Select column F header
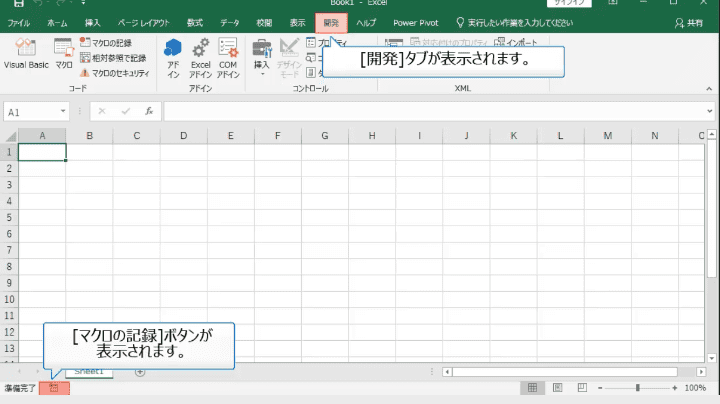Image resolution: width=720 pixels, height=404 pixels. (277, 136)
